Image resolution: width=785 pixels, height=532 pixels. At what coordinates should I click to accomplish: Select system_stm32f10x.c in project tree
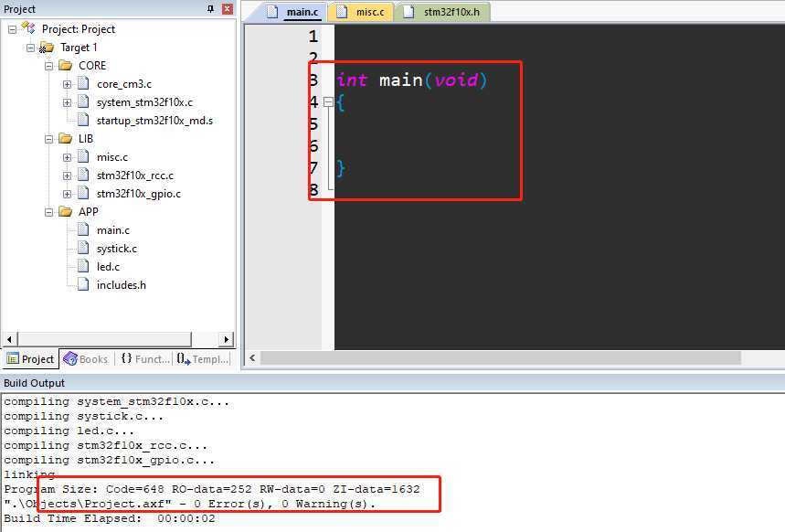tap(144, 102)
